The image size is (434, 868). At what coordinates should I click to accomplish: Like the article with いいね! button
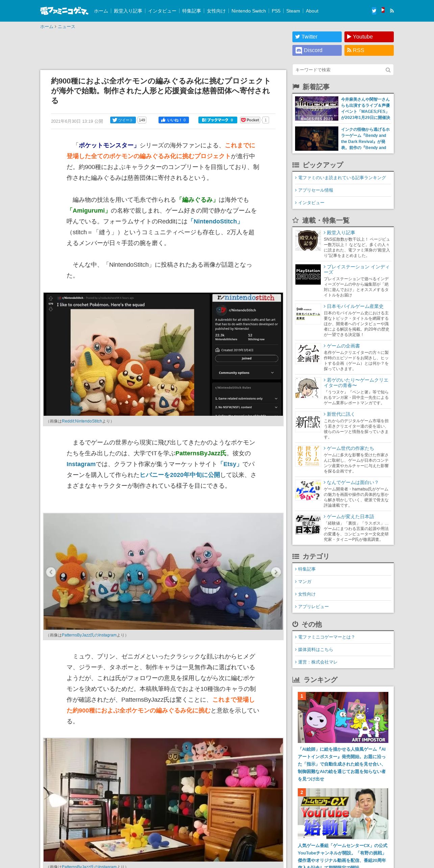tap(174, 120)
